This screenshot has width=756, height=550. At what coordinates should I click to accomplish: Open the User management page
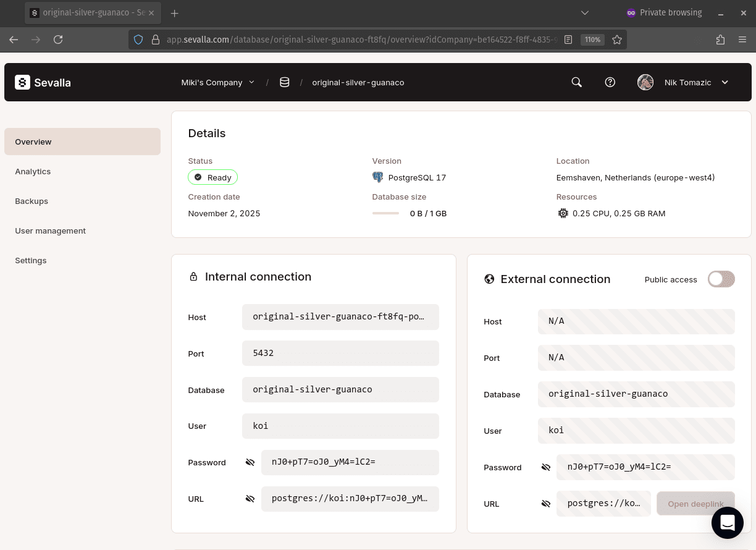(50, 231)
